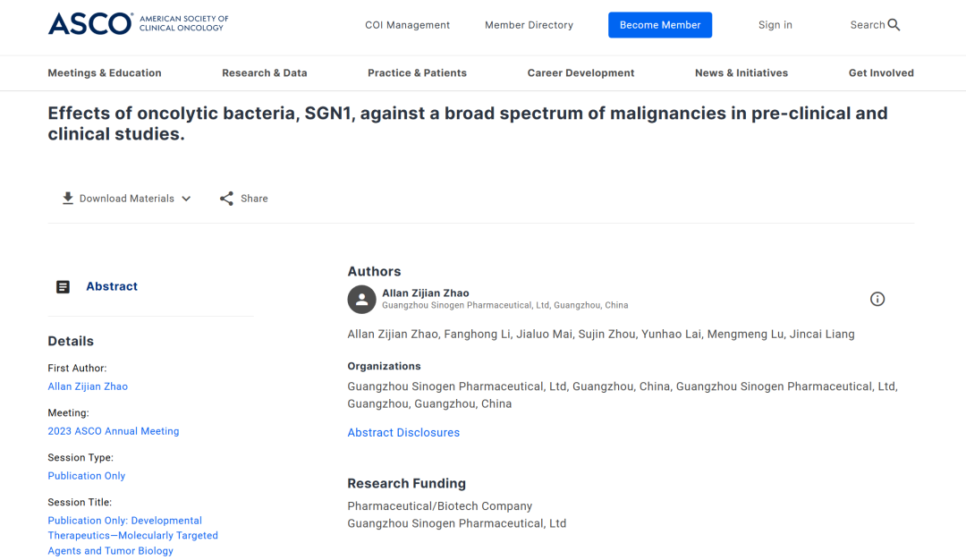Click the download arrow icon
Screen dimensions: 966x560
click(x=68, y=199)
